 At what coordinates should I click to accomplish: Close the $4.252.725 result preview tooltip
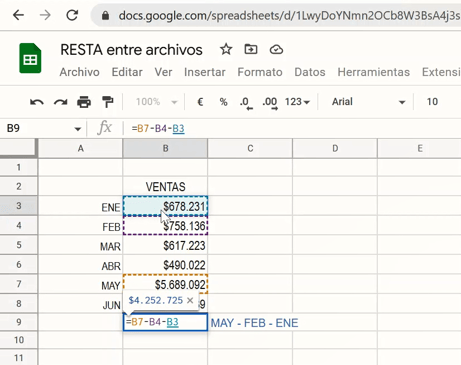pos(190,300)
